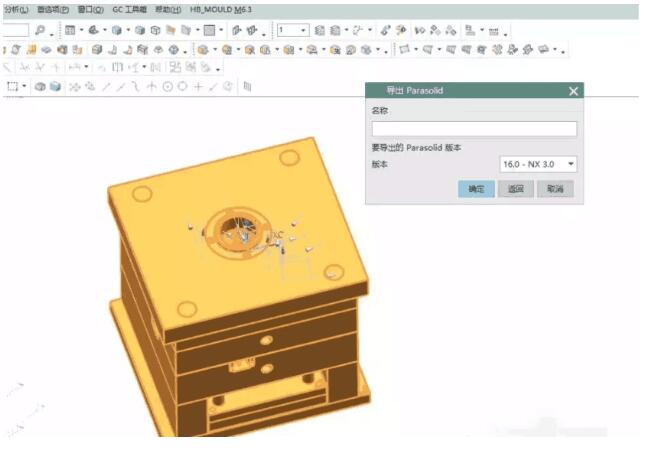Click the circle with center point snap icon

[167, 87]
